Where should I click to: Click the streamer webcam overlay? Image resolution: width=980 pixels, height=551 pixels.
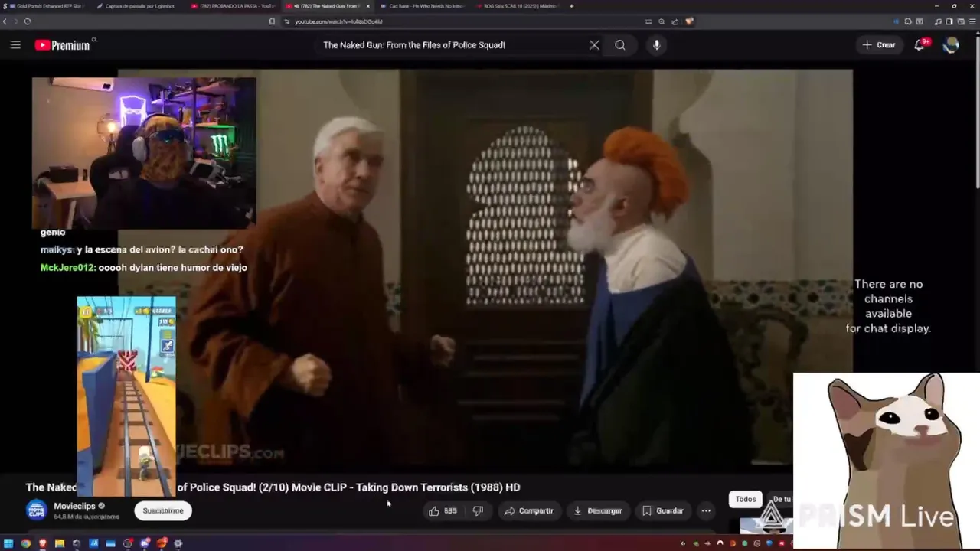(144, 153)
